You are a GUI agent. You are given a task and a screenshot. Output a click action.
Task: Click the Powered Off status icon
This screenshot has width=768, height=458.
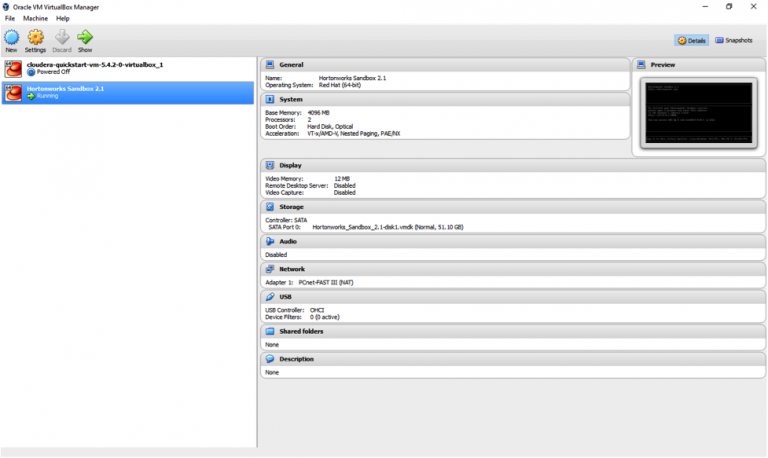coord(31,72)
